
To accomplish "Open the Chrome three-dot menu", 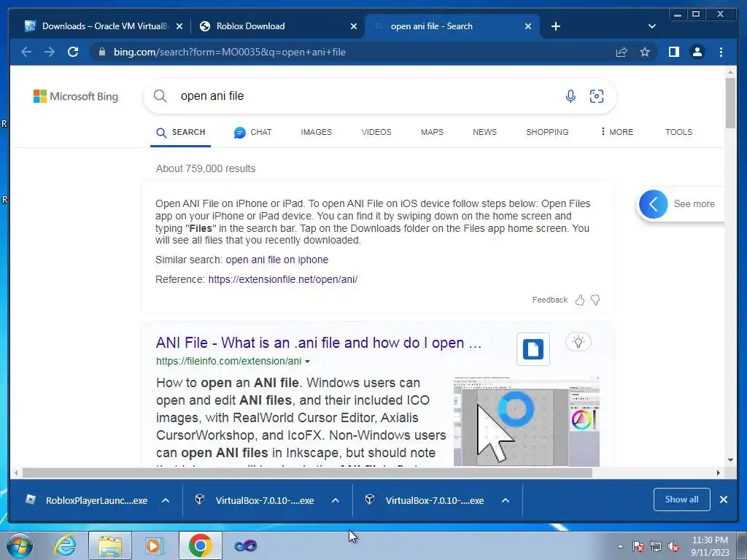I will pyautogui.click(x=721, y=52).
